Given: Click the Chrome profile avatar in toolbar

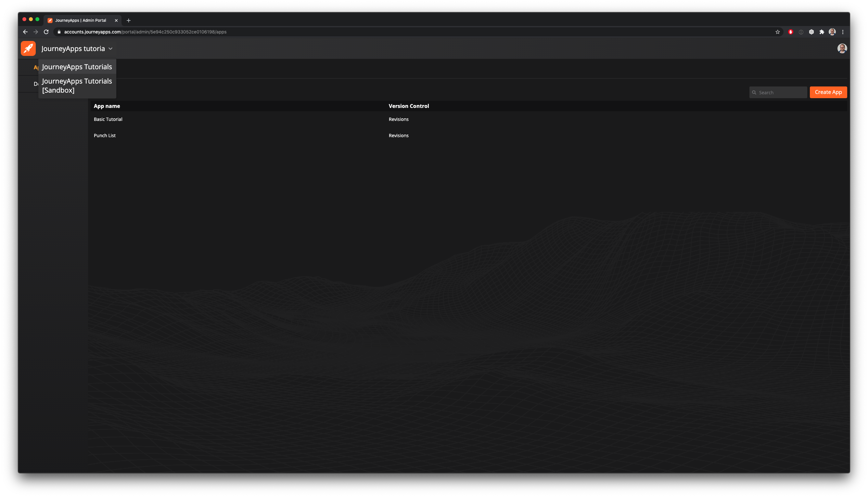Looking at the screenshot, I should click(832, 32).
